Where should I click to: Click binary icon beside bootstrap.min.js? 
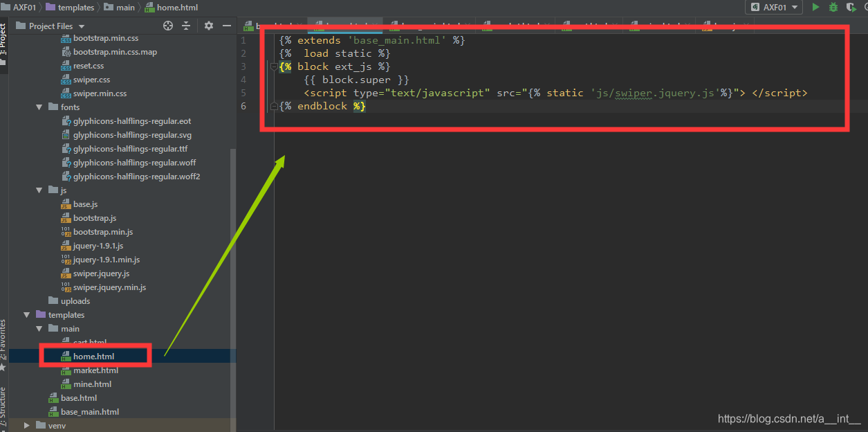click(x=66, y=232)
